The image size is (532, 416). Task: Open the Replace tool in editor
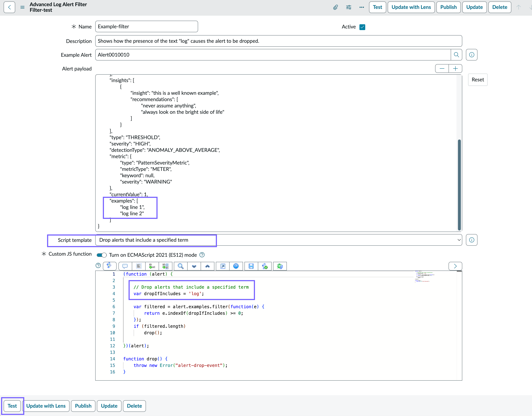pos(152,266)
